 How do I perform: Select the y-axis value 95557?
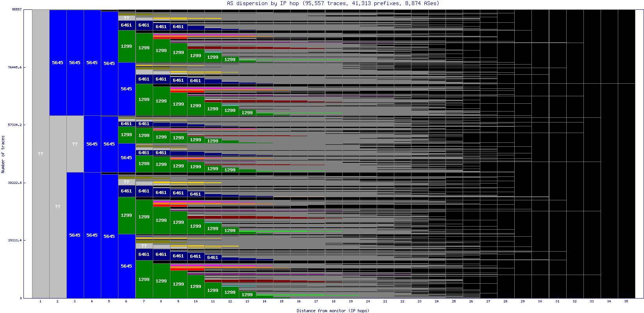(x=16, y=9)
